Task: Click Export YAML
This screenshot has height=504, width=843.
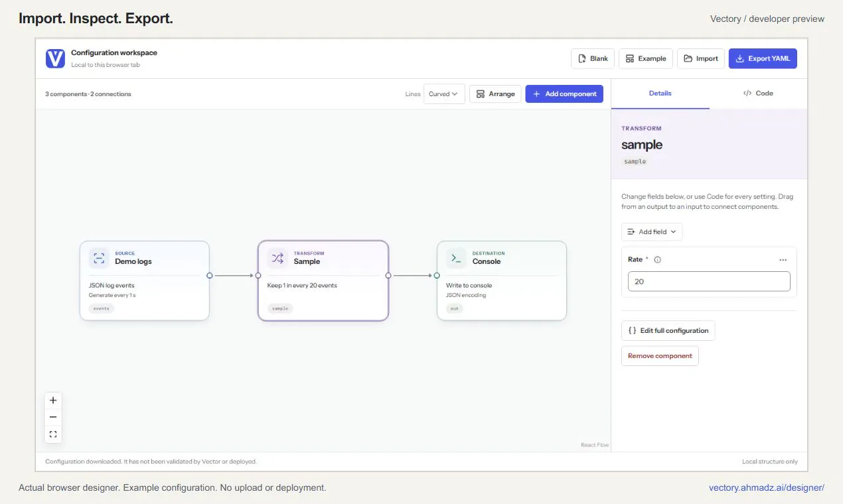Action: coord(763,58)
